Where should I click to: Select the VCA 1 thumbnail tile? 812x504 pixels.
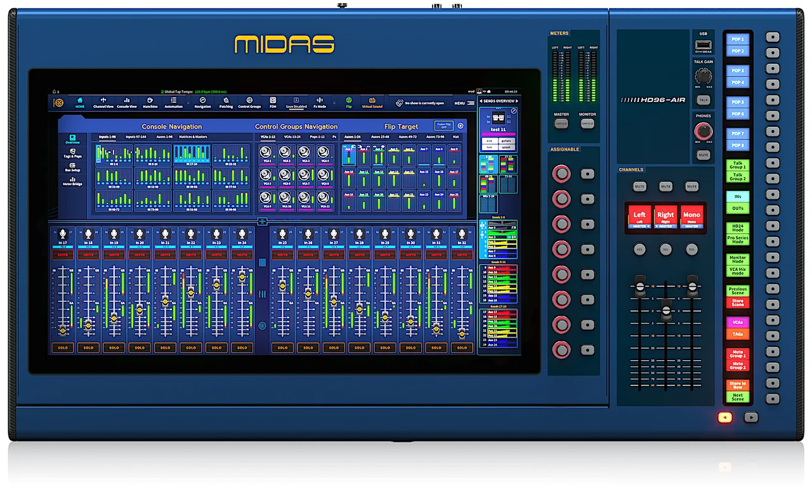tap(267, 154)
